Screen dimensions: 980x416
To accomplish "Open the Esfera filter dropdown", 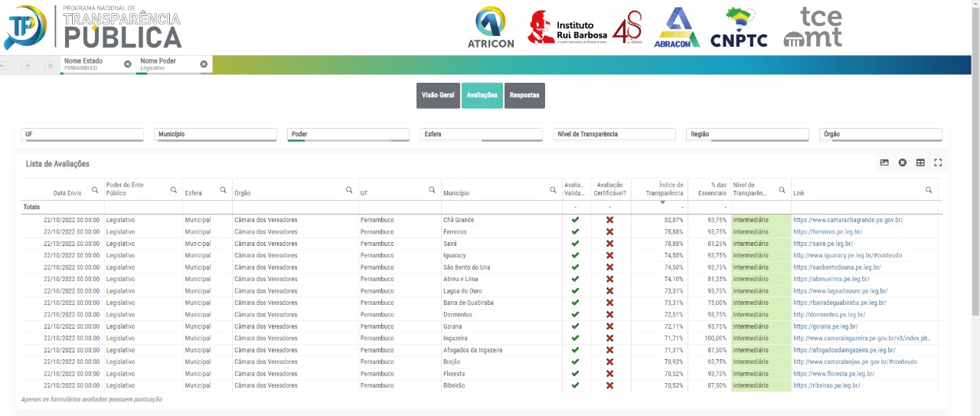I will pos(482,134).
